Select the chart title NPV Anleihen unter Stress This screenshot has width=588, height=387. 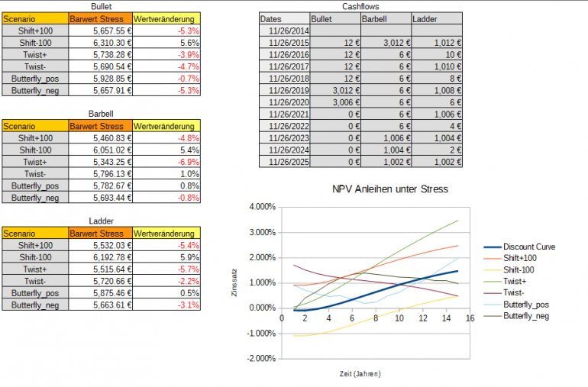click(390, 189)
